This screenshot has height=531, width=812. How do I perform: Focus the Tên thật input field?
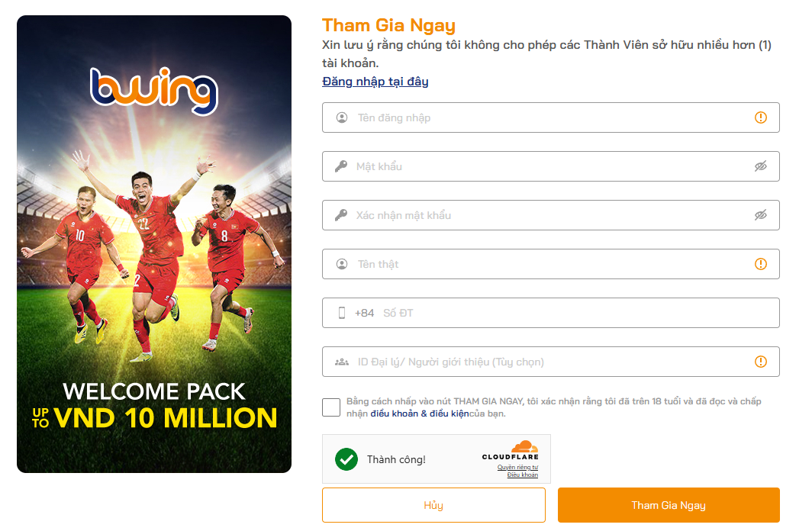coord(549,264)
